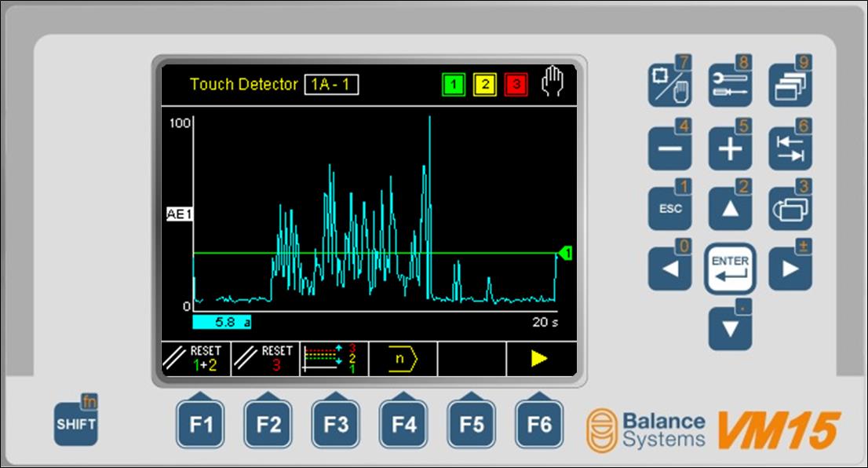Click the green threshold marker 1 on graph
The width and height of the screenshot is (868, 468).
[565, 253]
